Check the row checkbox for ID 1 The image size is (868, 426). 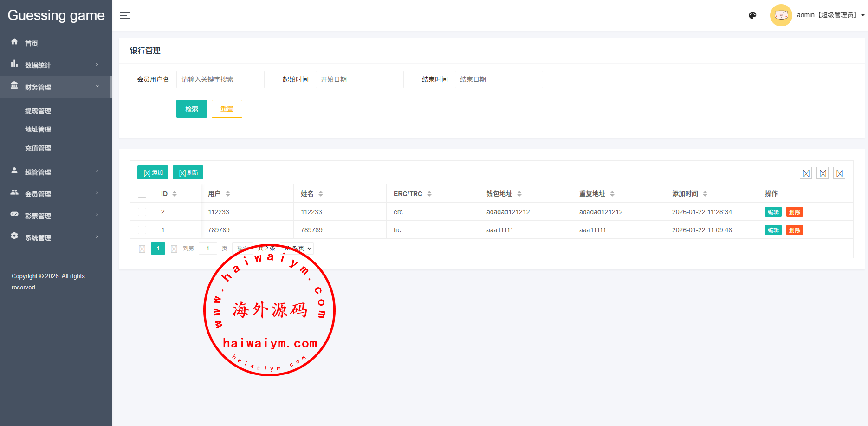click(x=142, y=230)
